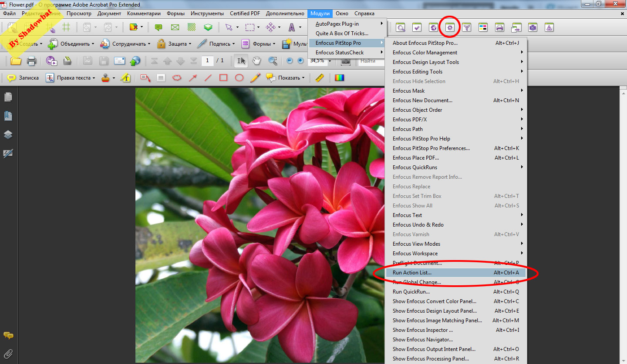The image size is (627, 364).
Task: Click the green layers stack icon
Action: click(x=209, y=27)
